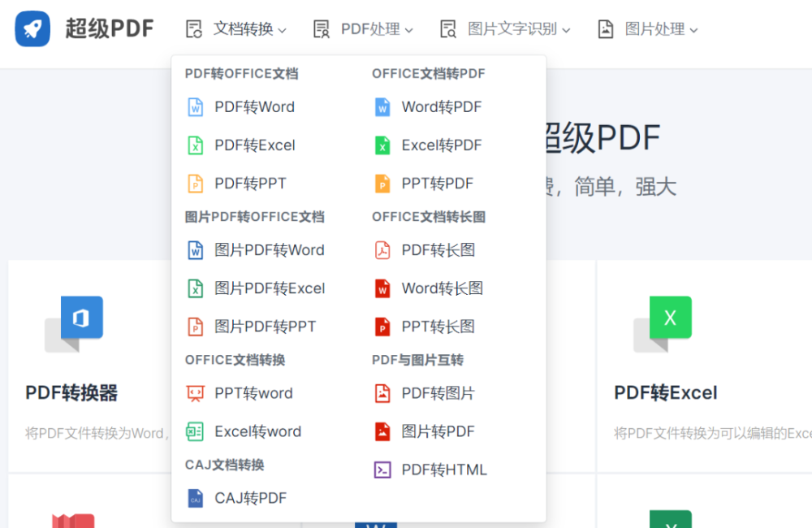Go to the PDF转长图 entry
The image size is (812, 528).
438,250
